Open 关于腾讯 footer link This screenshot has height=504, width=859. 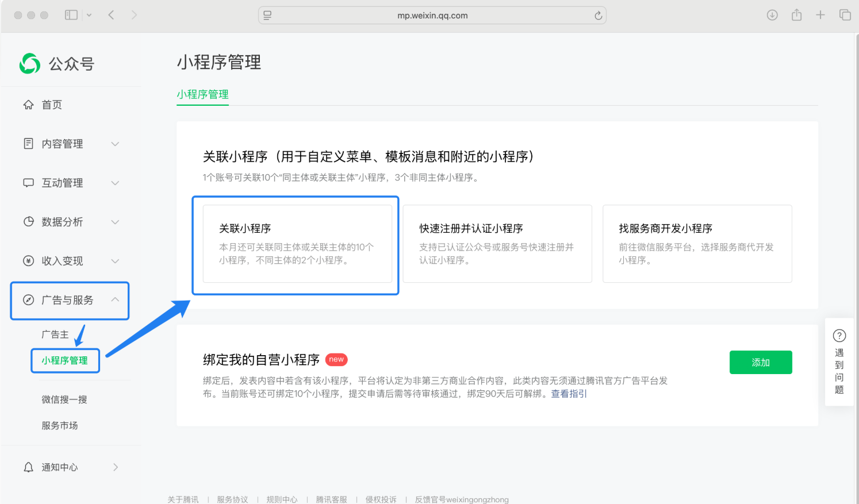click(x=183, y=499)
